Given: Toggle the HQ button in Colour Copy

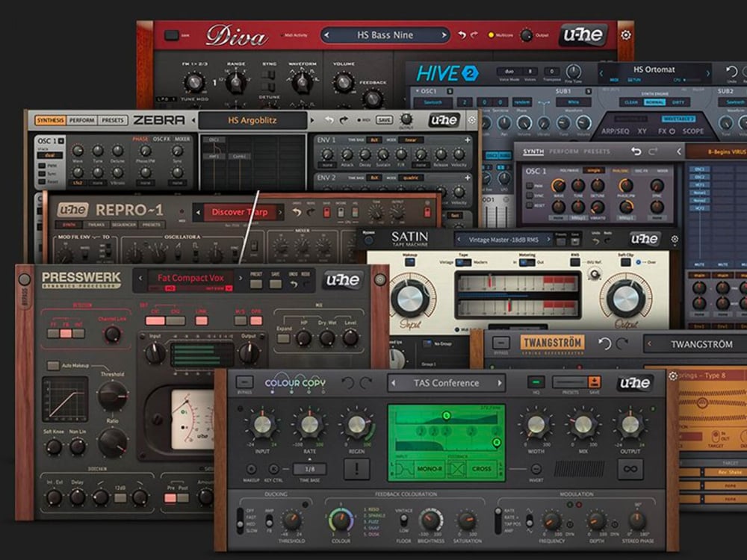Looking at the screenshot, I should 536,382.
